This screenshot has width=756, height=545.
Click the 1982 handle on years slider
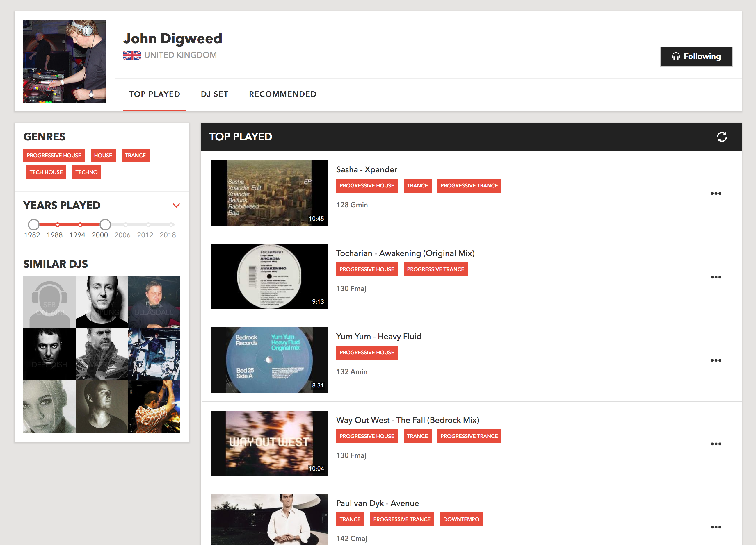coord(33,224)
